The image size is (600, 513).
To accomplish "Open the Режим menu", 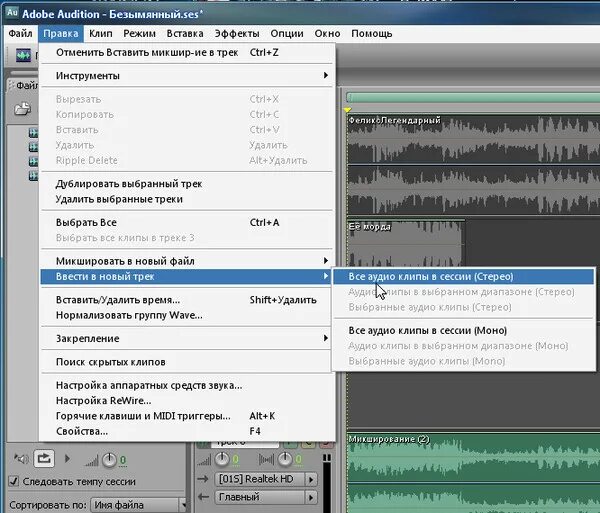I will [139, 34].
